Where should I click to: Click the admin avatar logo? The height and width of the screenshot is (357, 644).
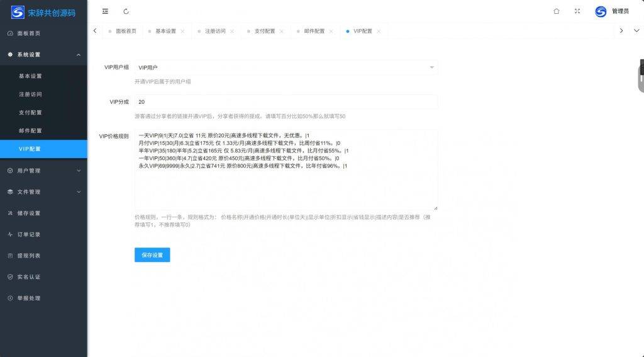click(x=601, y=11)
